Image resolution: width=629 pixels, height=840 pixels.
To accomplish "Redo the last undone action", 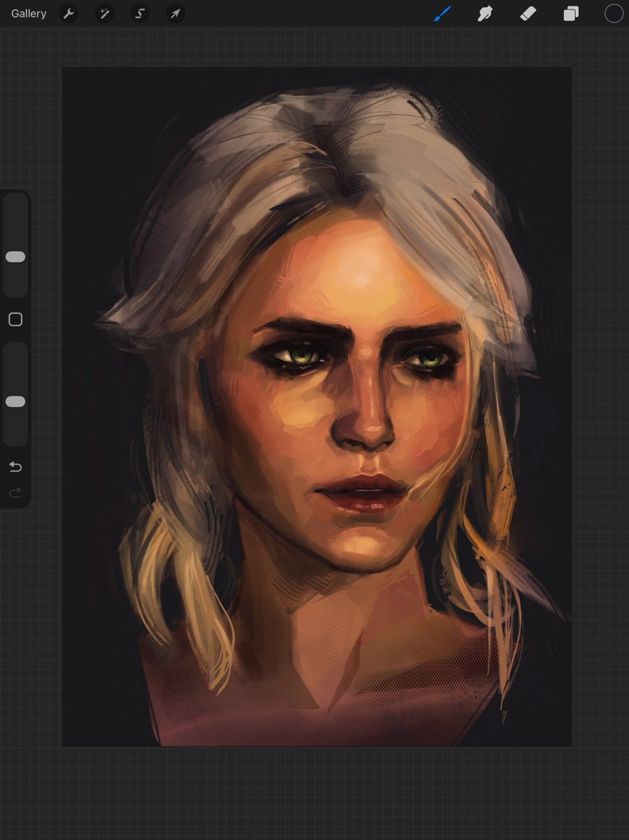I will pyautogui.click(x=15, y=493).
